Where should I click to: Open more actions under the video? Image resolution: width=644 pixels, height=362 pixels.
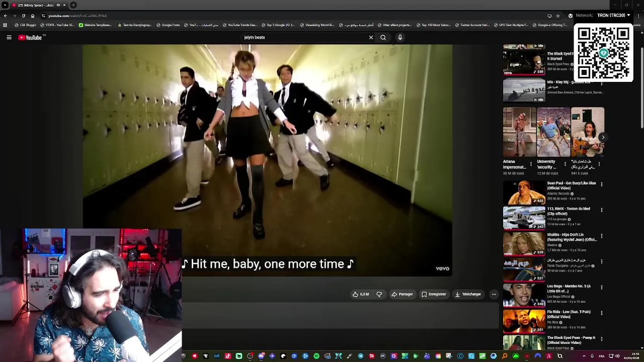[494, 294]
